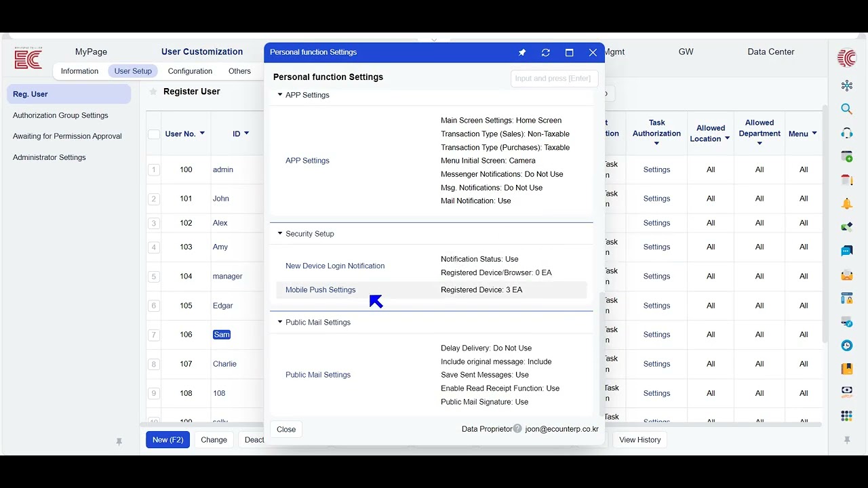Viewport: 868px width, 488px height.
Task: Pin the left navigation panel
Action: (119, 441)
